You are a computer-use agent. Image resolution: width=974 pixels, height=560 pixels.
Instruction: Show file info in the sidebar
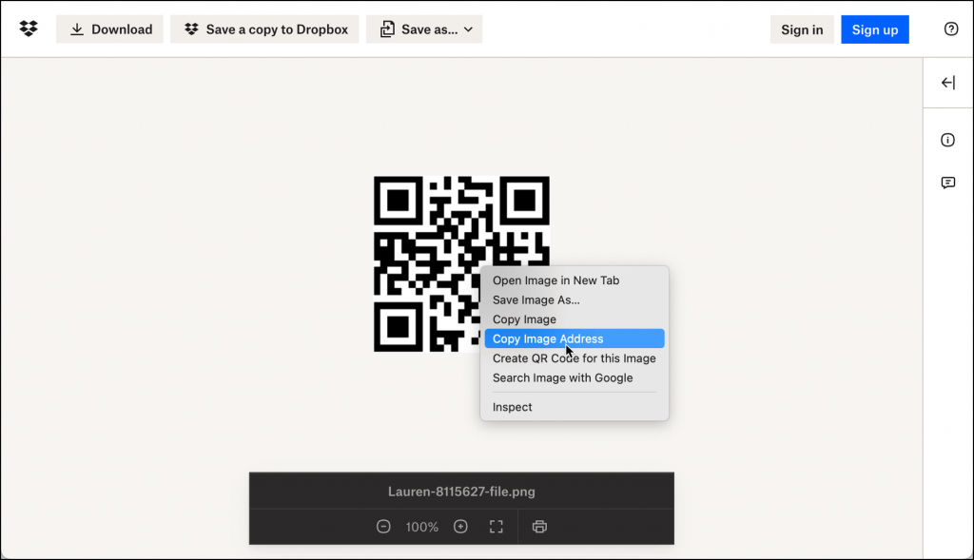[946, 139]
